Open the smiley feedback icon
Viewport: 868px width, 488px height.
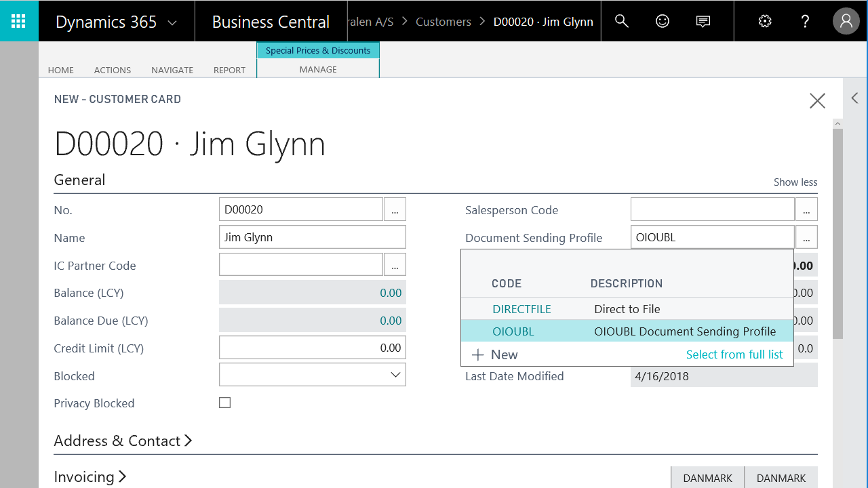(x=663, y=21)
